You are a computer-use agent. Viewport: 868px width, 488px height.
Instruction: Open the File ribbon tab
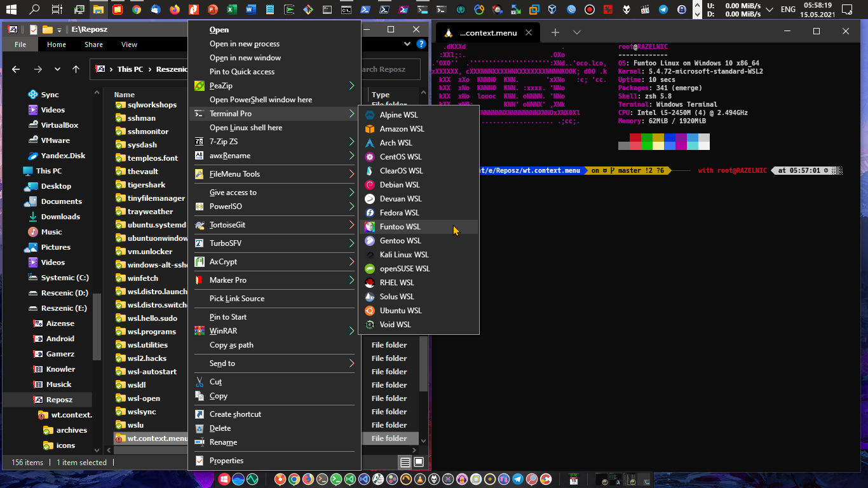[20, 44]
